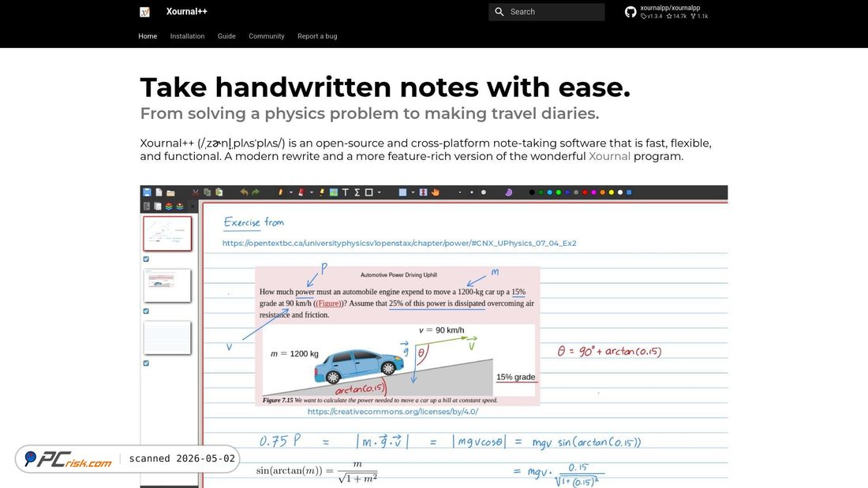Image resolution: width=868 pixels, height=488 pixels.
Task: Click the Open folder toolbar icon
Action: [170, 193]
